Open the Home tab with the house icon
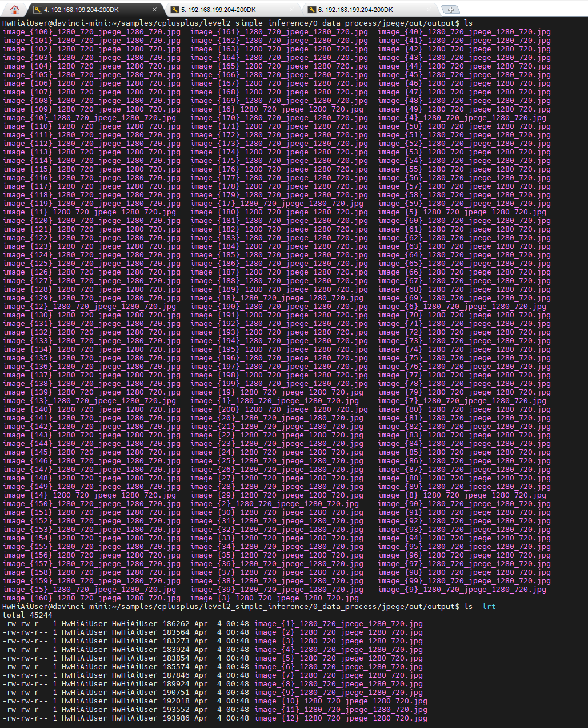This screenshot has height=728, width=588. tap(14, 10)
